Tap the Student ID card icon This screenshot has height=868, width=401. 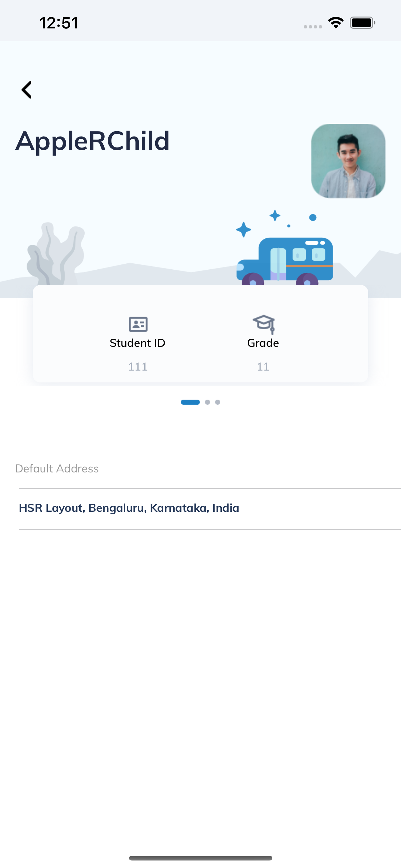point(138,324)
